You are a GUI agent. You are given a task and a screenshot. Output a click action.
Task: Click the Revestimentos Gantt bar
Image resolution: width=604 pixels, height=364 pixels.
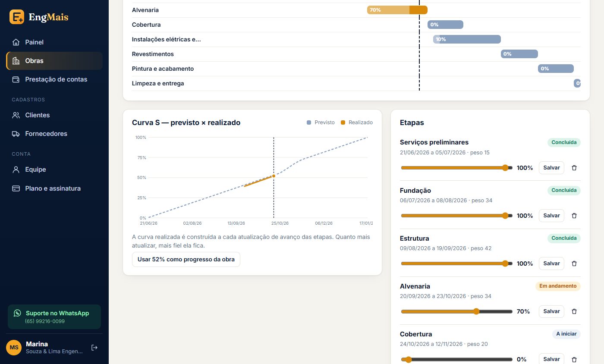(519, 54)
